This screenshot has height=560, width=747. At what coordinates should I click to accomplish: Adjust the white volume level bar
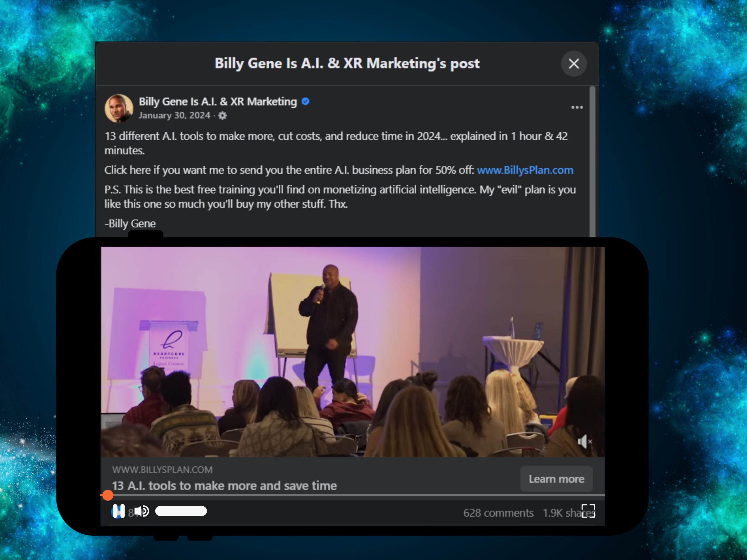pyautogui.click(x=181, y=511)
